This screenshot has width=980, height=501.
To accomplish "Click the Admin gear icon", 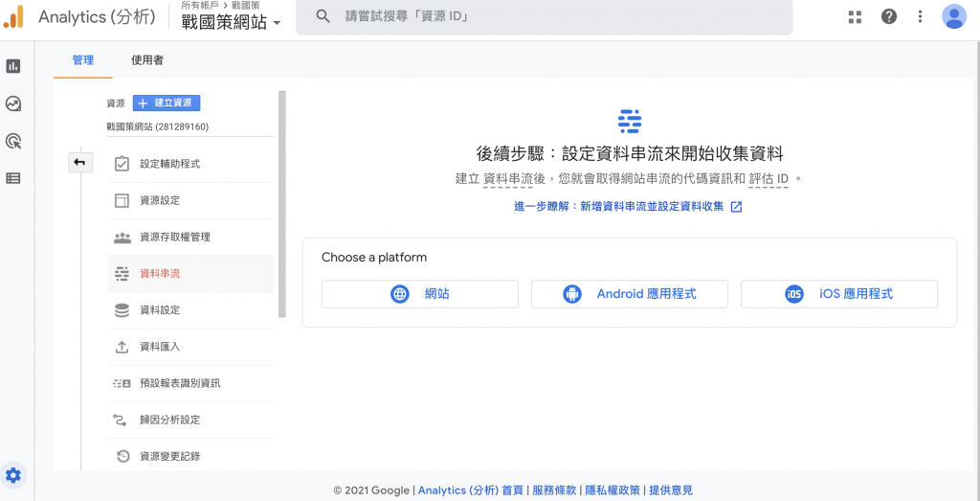I will (x=13, y=476).
